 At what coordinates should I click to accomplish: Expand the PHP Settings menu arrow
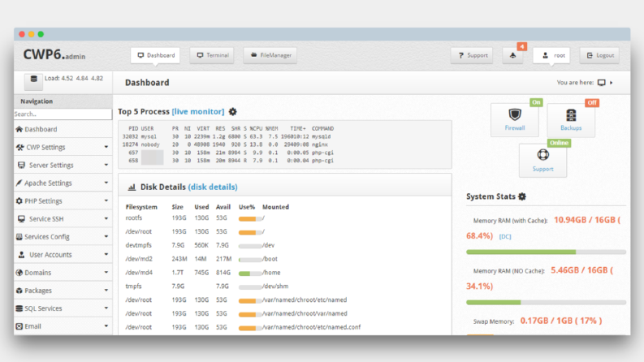106,200
